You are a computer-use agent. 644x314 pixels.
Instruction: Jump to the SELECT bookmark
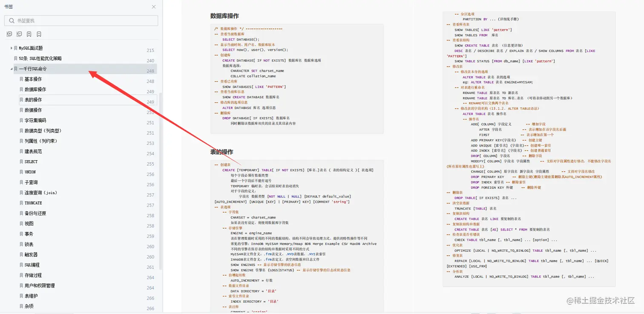pos(31,162)
